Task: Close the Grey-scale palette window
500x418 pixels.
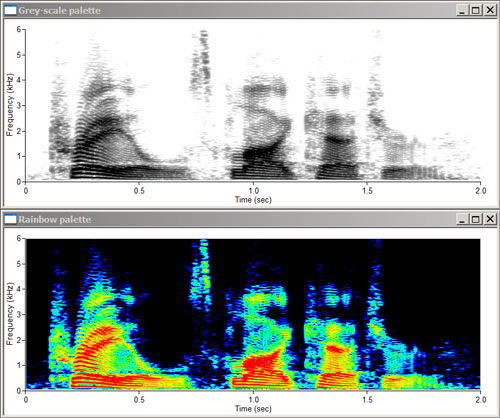Action: (x=490, y=10)
